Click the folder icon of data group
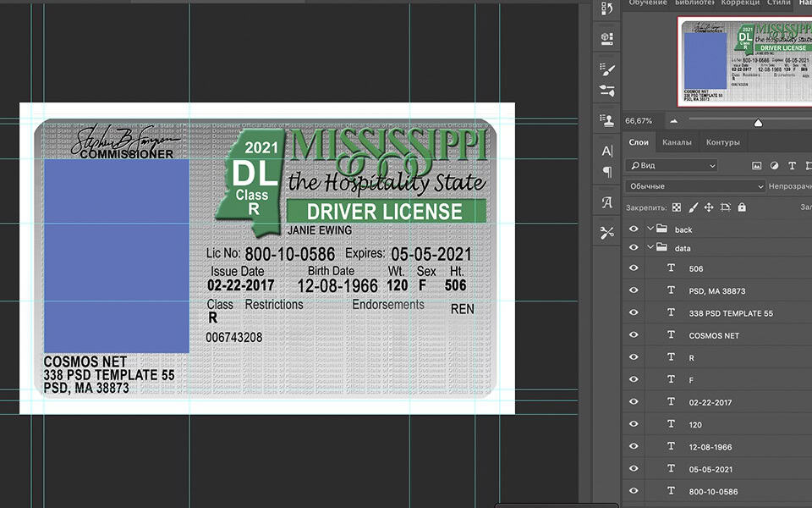 point(661,247)
